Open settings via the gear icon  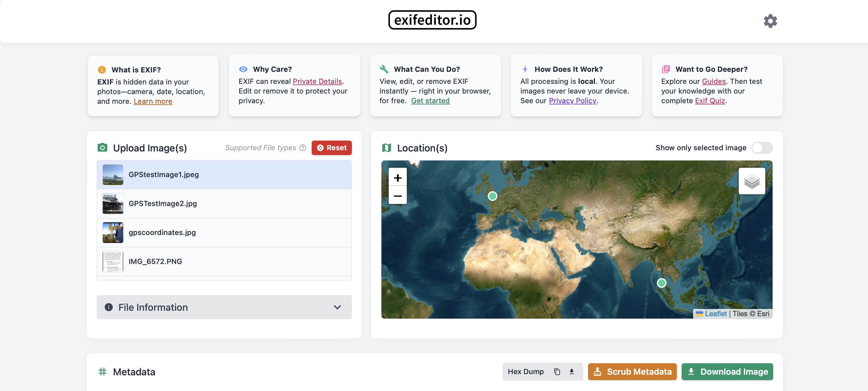(770, 21)
